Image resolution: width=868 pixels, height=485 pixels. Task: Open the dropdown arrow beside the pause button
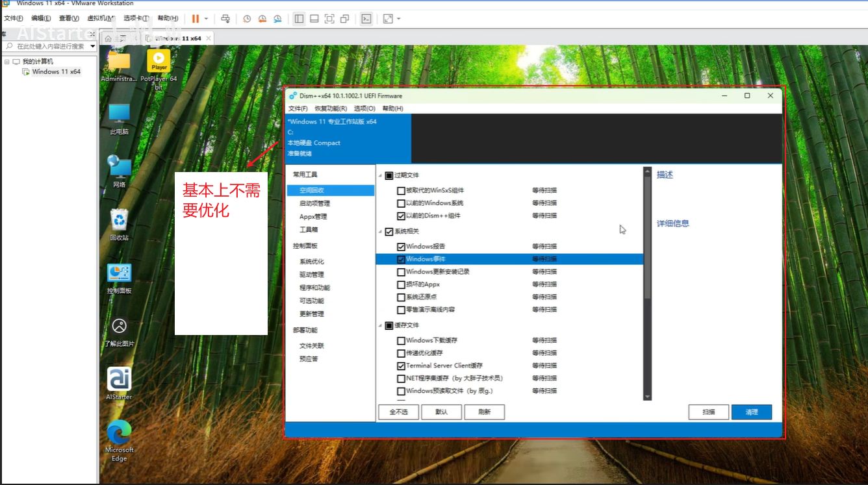(x=207, y=19)
